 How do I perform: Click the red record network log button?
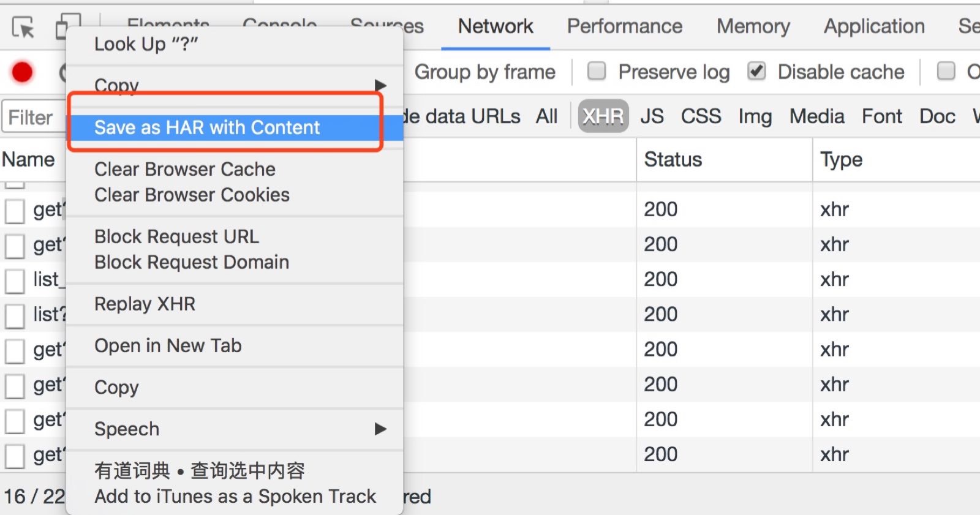pyautogui.click(x=23, y=72)
